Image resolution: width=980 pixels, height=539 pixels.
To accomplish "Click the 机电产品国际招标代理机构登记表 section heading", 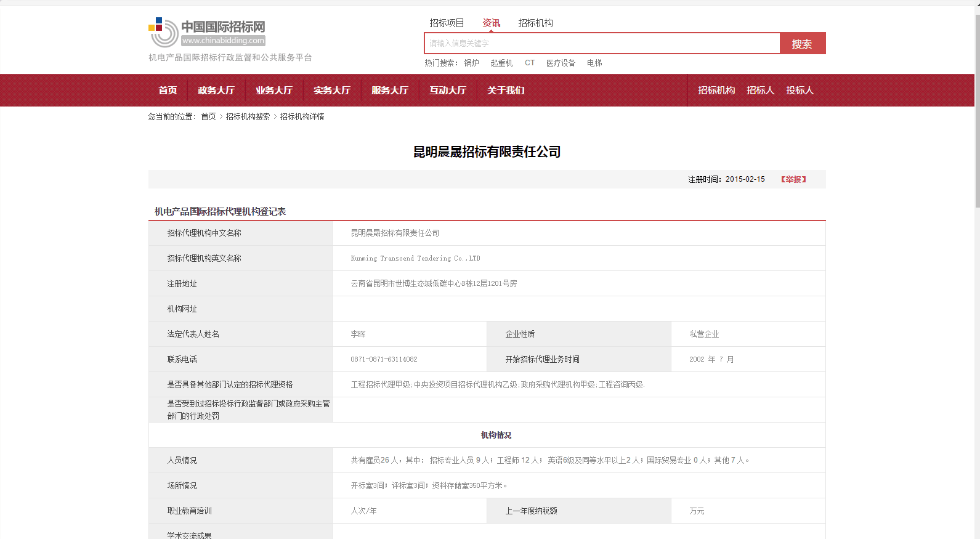I will (x=220, y=211).
